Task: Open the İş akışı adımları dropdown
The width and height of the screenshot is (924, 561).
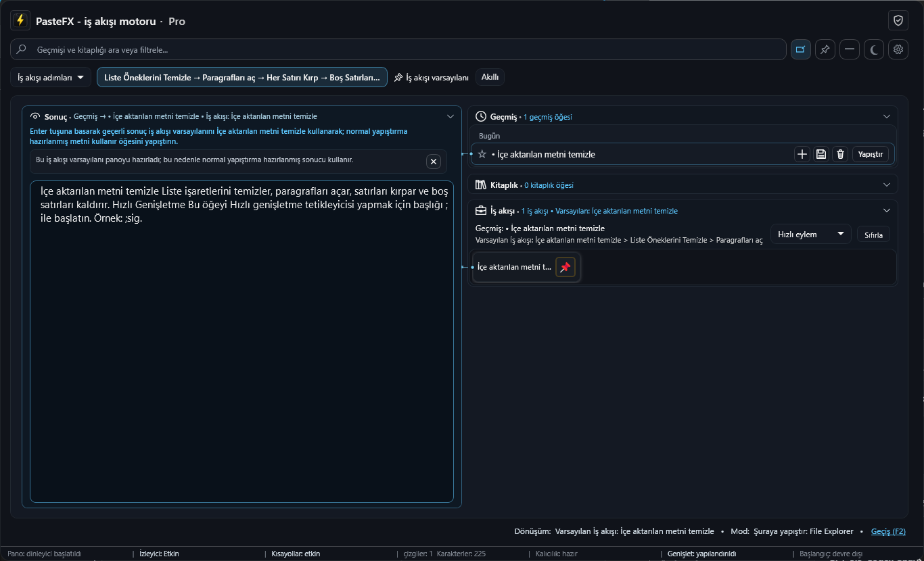Action: pos(51,77)
